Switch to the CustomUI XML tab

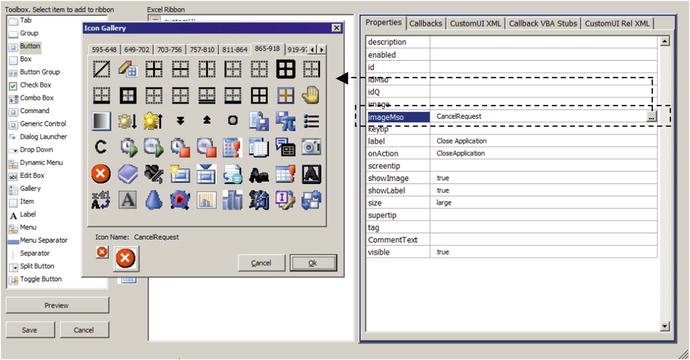coord(475,23)
